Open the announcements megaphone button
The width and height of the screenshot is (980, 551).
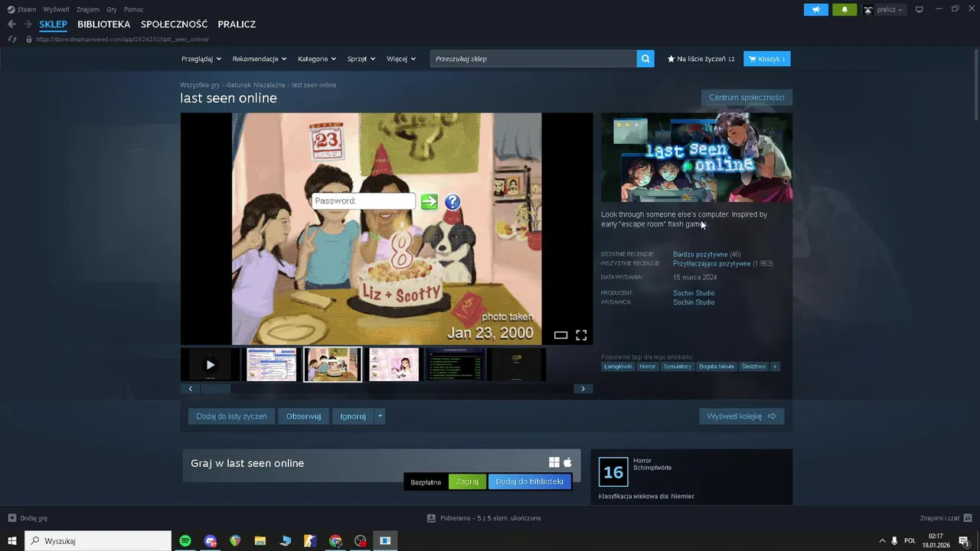(816, 9)
